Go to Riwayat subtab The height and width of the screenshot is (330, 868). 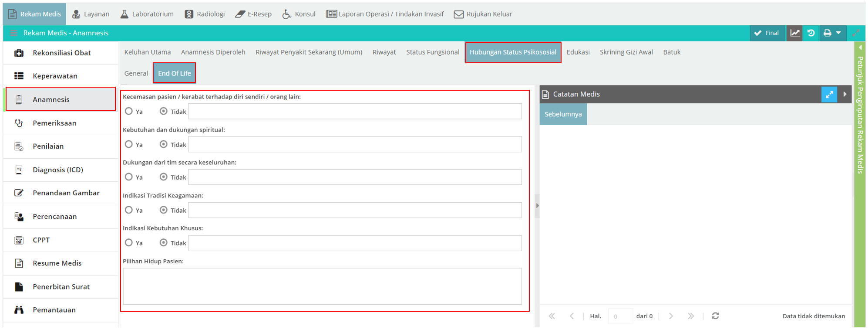384,52
